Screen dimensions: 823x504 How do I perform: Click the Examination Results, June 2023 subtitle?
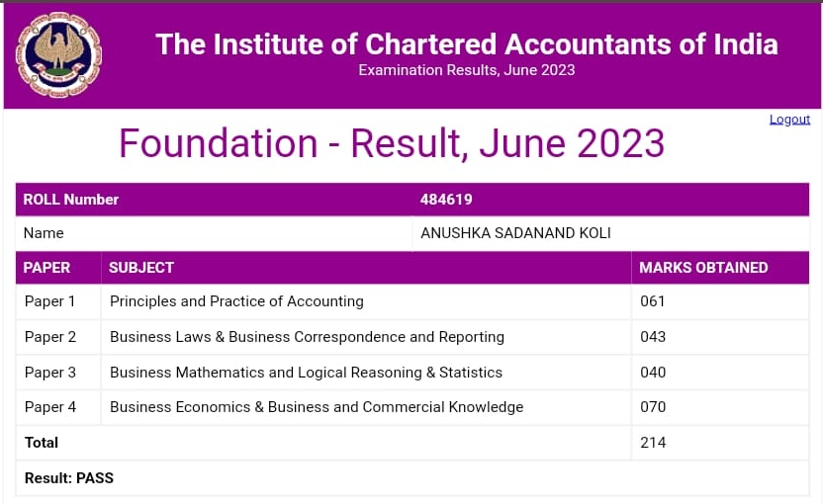[x=466, y=70]
